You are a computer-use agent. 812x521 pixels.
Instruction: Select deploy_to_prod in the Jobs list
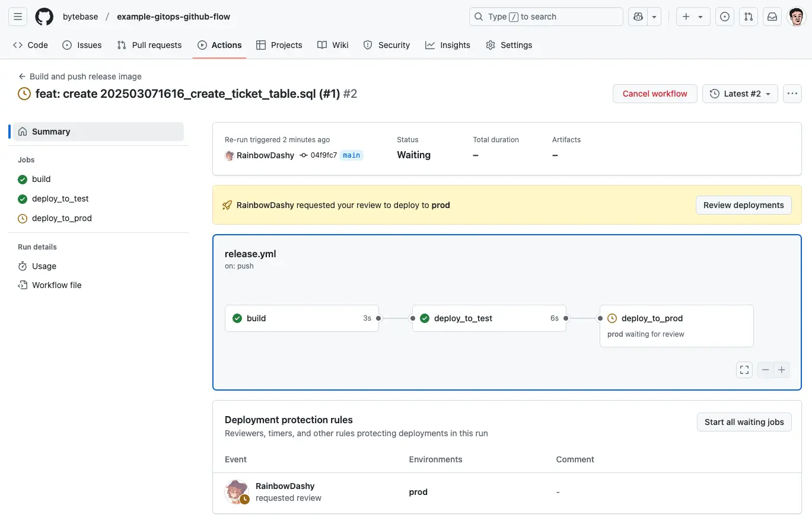click(62, 218)
